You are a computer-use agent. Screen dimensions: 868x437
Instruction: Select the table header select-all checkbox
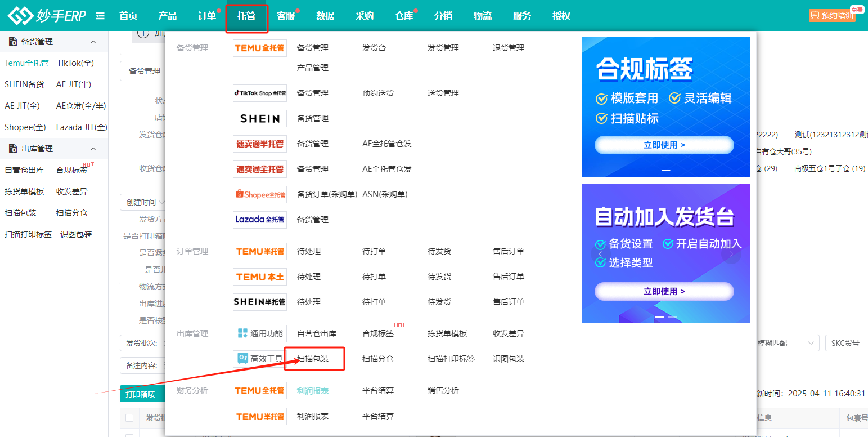[129, 418]
